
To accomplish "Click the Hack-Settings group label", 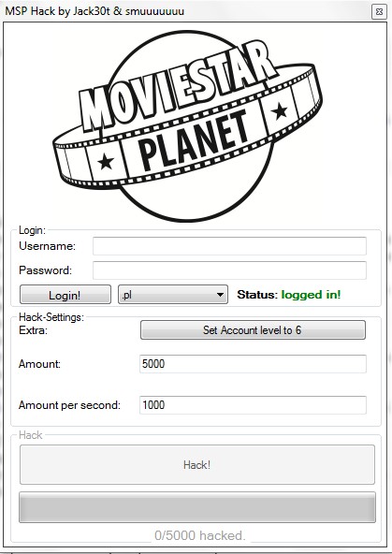I will point(51,317).
